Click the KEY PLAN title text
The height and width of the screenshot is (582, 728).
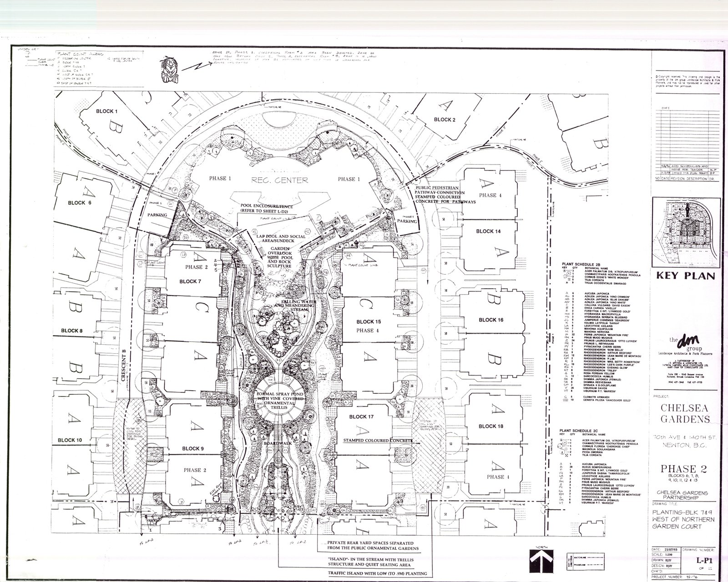[x=686, y=276]
